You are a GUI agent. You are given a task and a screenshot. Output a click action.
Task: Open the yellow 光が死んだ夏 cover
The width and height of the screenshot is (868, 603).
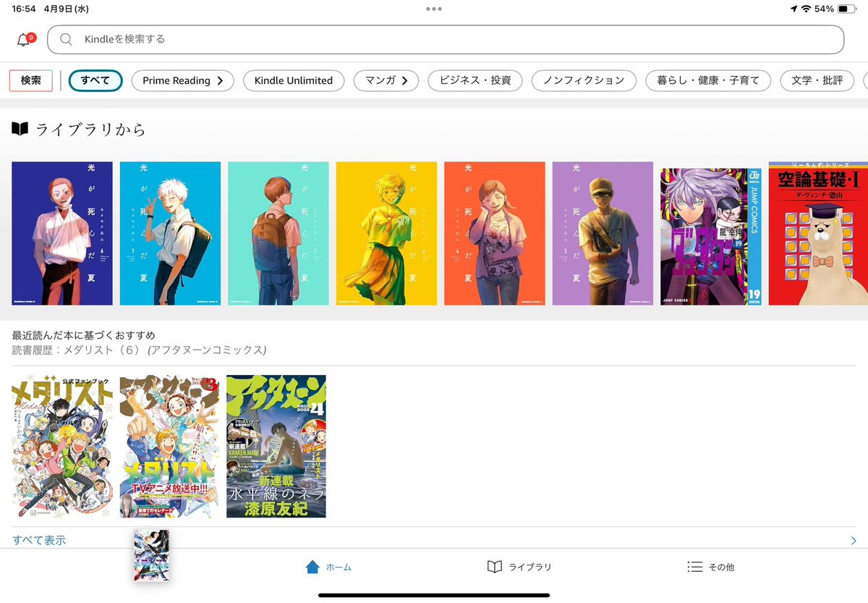click(x=386, y=233)
